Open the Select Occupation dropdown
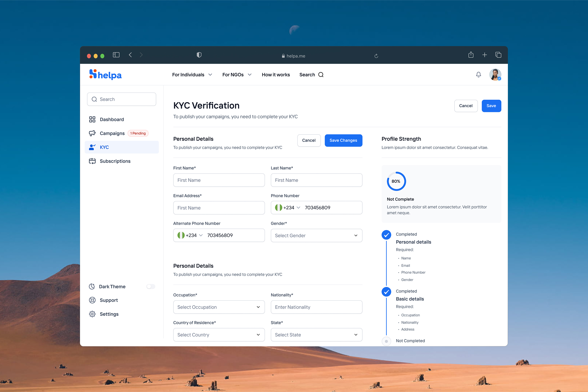Screen dimensions: 588x392 pyautogui.click(x=219, y=307)
